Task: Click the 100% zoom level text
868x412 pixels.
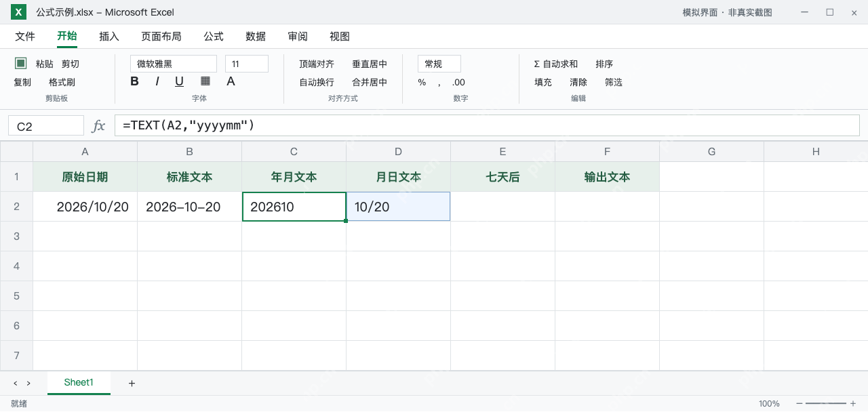Action: [769, 403]
